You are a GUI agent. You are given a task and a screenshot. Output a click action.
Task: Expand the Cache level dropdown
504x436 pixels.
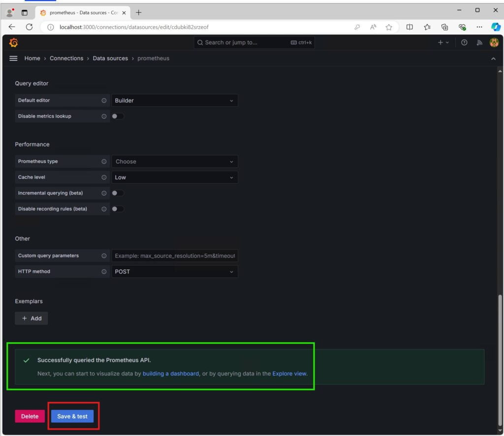175,177
